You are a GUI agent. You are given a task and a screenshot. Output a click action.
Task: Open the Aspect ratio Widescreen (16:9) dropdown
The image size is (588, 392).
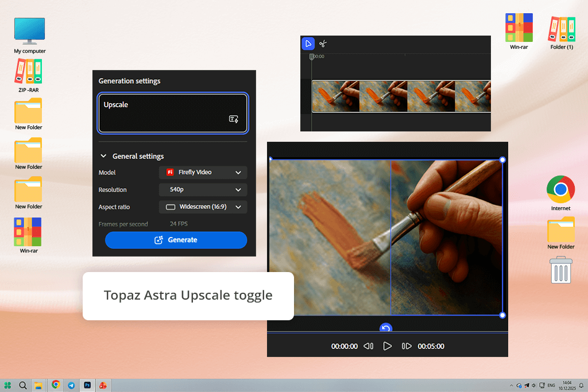(203, 207)
